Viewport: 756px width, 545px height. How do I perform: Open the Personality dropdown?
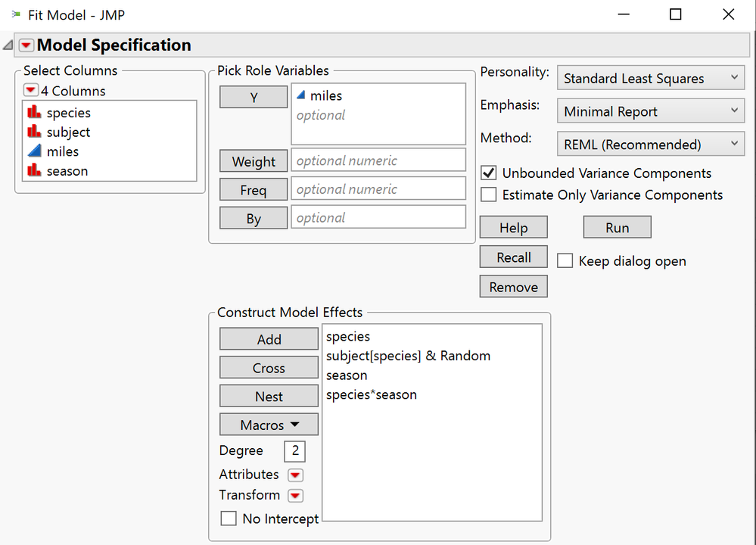tap(649, 77)
